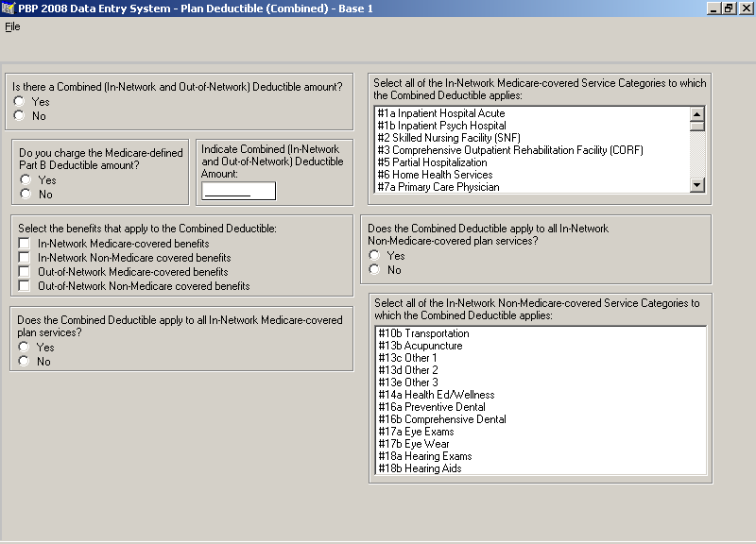Select #14a Health Ed/Wellness

541,395
